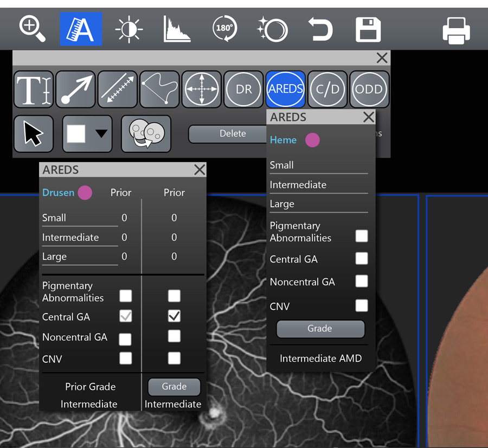Rotate image 180 degrees
Image resolution: width=488 pixels, height=448 pixels.
click(x=224, y=29)
